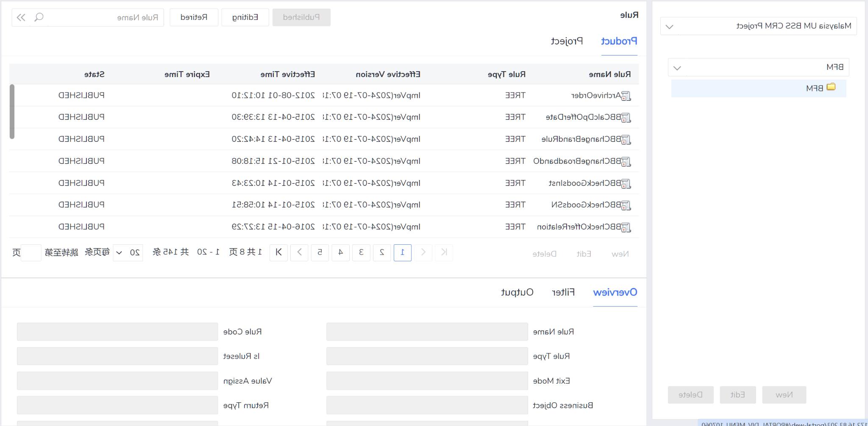Open the BFM dropdown selector
Viewport: 868px width, 426px height.
[759, 67]
